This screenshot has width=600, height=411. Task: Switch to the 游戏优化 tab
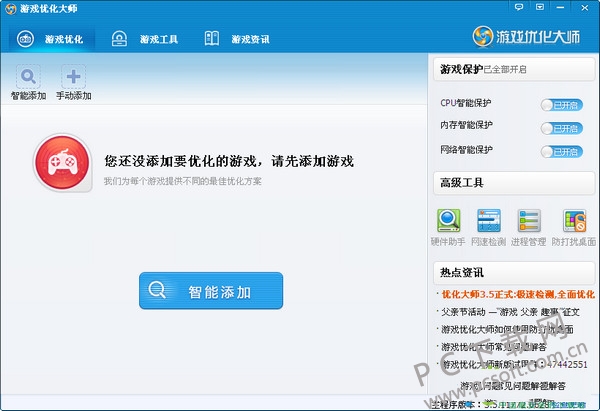click(51, 39)
